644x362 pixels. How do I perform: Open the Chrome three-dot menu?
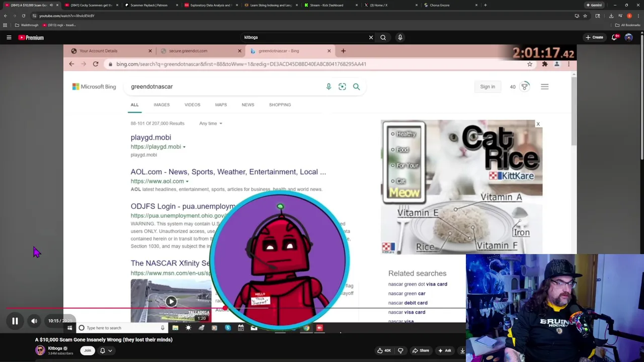[638, 16]
